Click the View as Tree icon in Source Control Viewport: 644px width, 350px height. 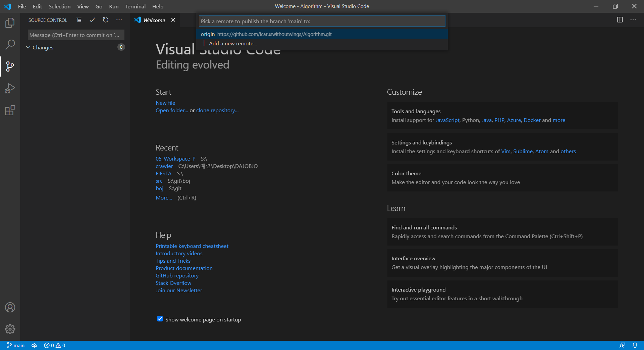pos(79,20)
